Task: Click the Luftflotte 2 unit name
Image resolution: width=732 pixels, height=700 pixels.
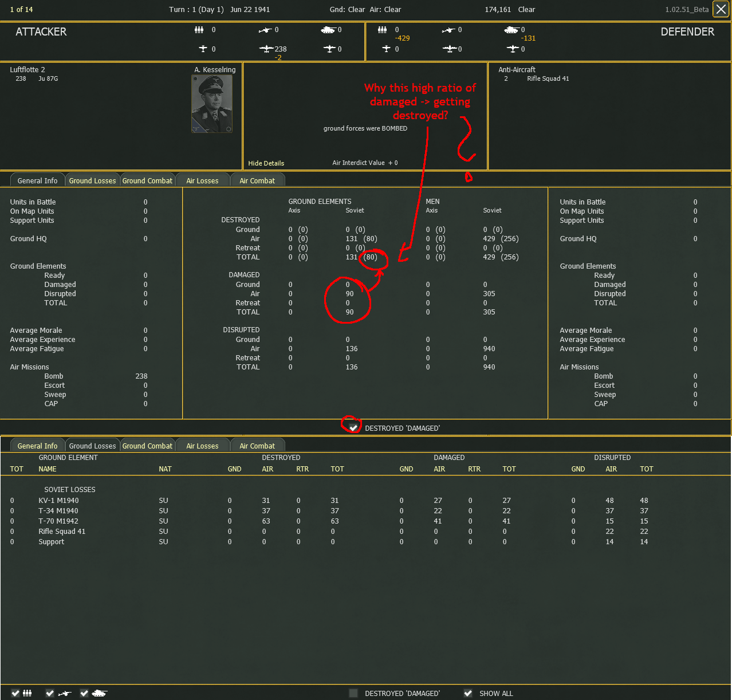Action: point(27,69)
